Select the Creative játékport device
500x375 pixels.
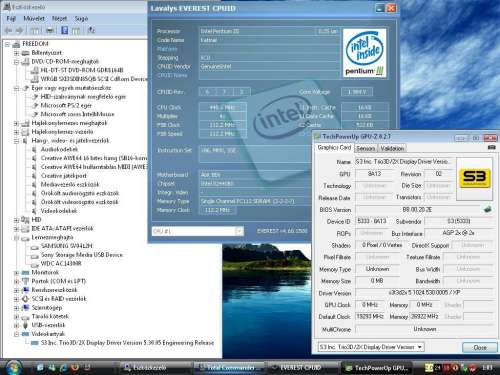coord(63,176)
